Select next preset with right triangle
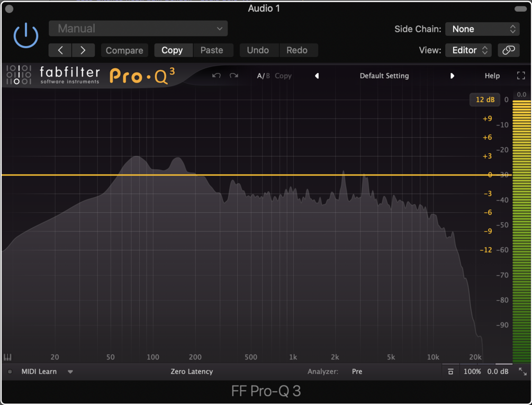The width and height of the screenshot is (532, 405). pyautogui.click(x=452, y=76)
